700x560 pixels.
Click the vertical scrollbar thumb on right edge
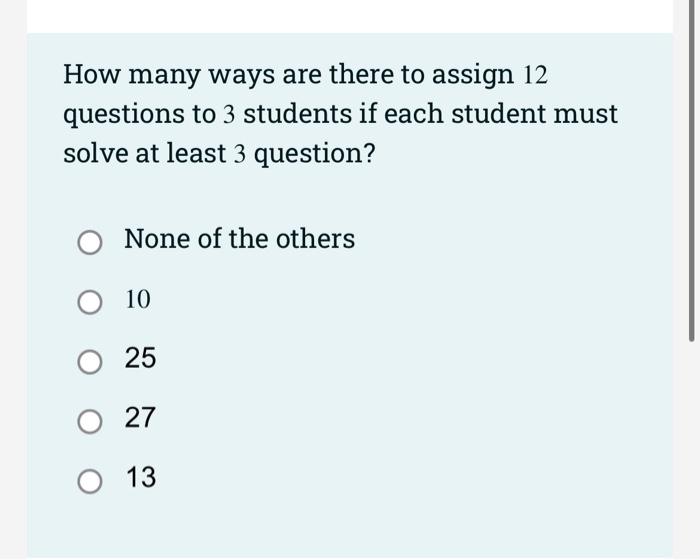click(x=692, y=171)
